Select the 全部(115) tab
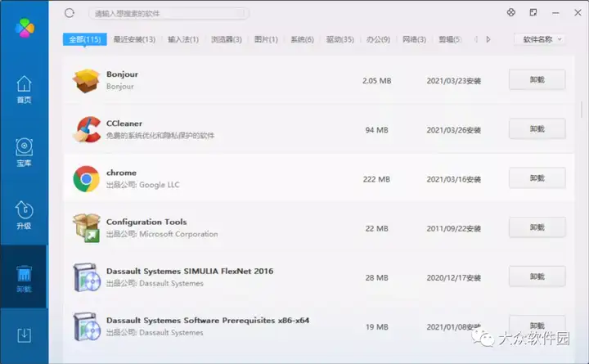The width and height of the screenshot is (589, 364). 85,39
